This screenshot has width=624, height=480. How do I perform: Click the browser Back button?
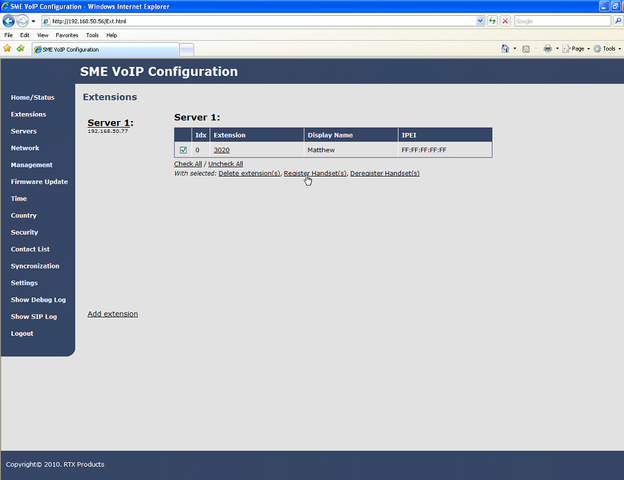click(x=9, y=20)
